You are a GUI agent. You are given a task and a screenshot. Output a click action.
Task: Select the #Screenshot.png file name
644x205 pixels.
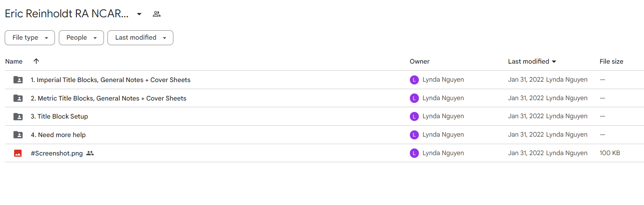(57, 153)
